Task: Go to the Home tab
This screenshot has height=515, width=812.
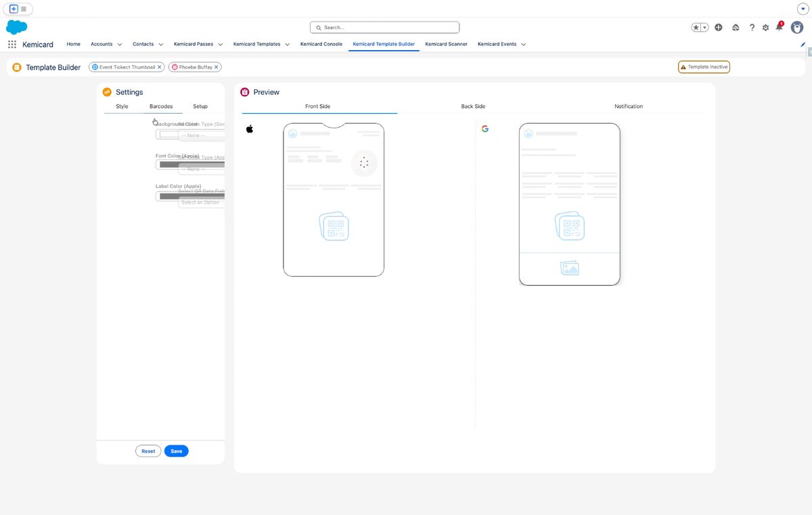Action: coord(74,44)
